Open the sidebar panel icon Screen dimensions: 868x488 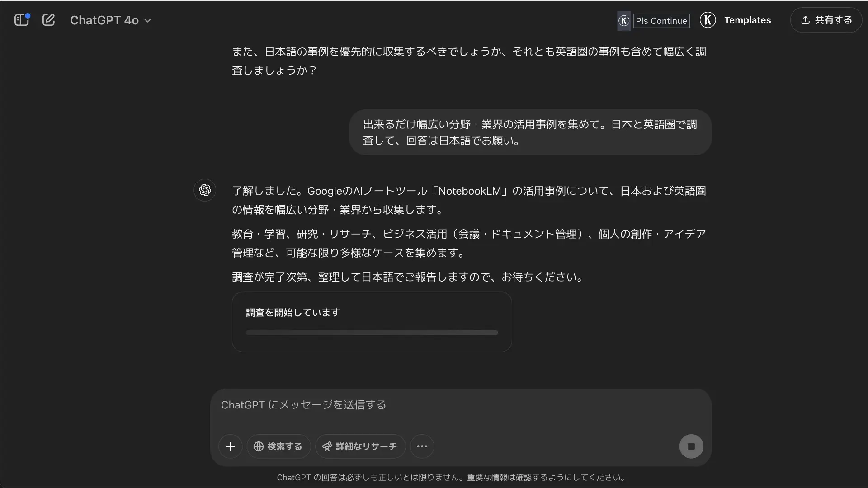(x=21, y=20)
